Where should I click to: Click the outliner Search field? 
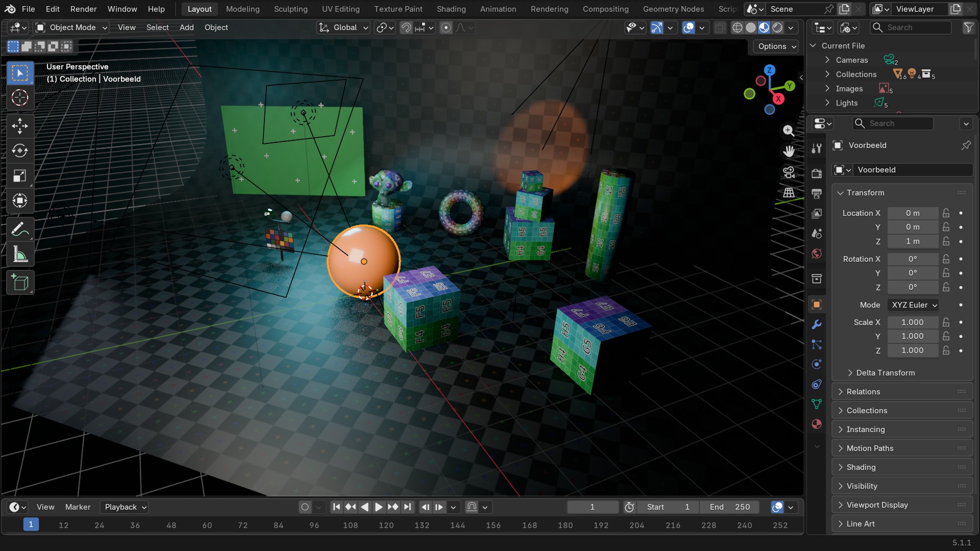[912, 28]
